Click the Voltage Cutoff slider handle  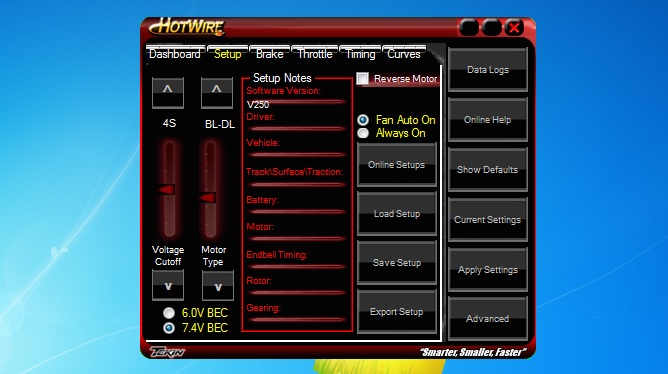click(167, 190)
